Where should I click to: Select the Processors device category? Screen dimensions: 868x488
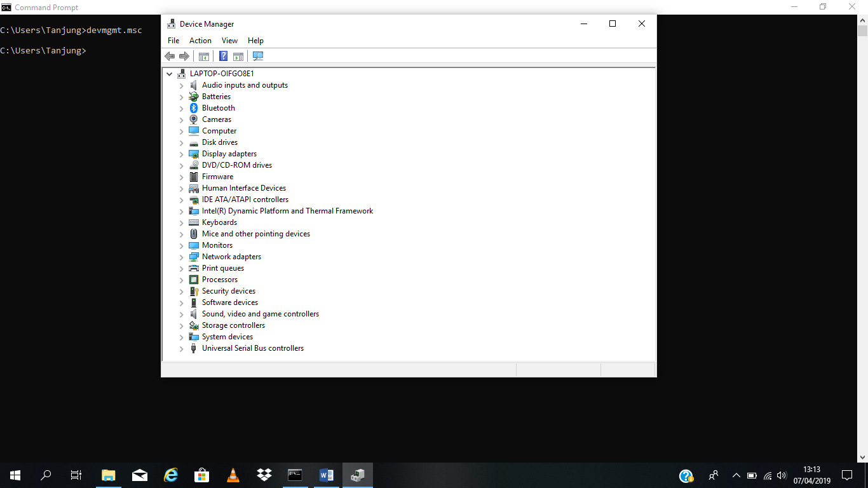coord(220,280)
